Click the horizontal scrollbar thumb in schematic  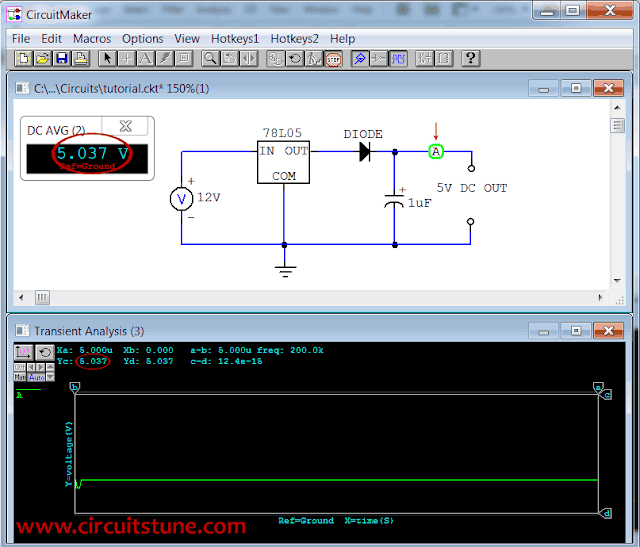(42, 298)
